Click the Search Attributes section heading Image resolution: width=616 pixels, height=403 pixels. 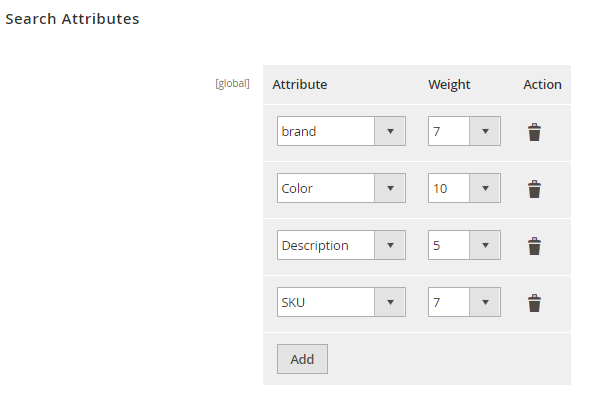(x=72, y=19)
